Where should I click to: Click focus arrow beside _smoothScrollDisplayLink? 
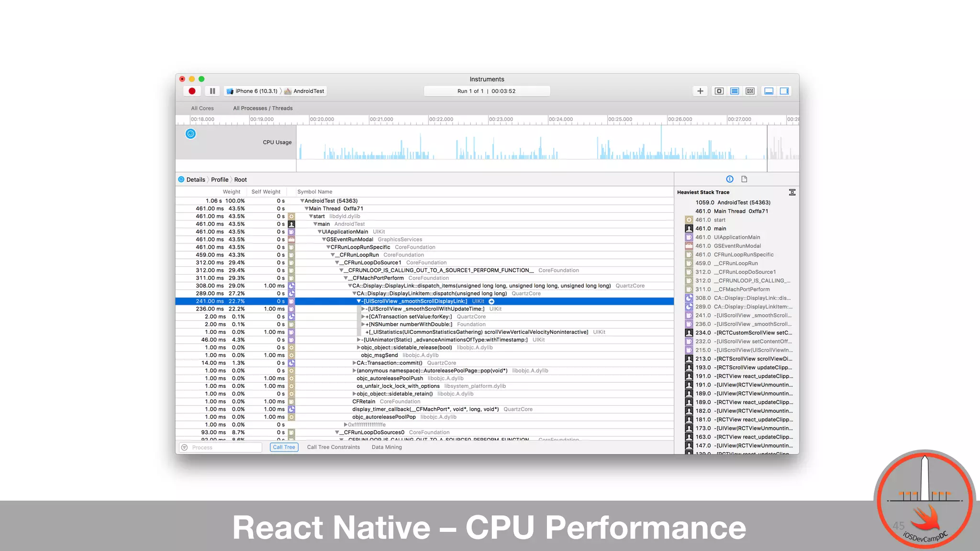point(491,301)
